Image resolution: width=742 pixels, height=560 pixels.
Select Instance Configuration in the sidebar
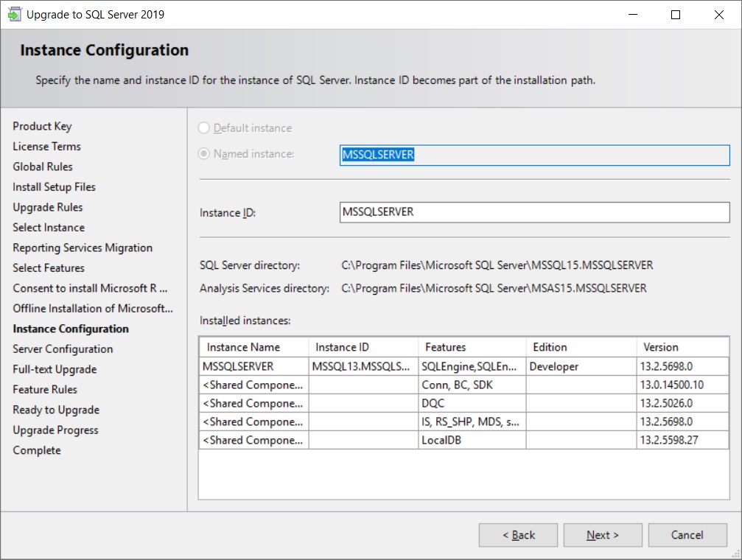(x=71, y=329)
